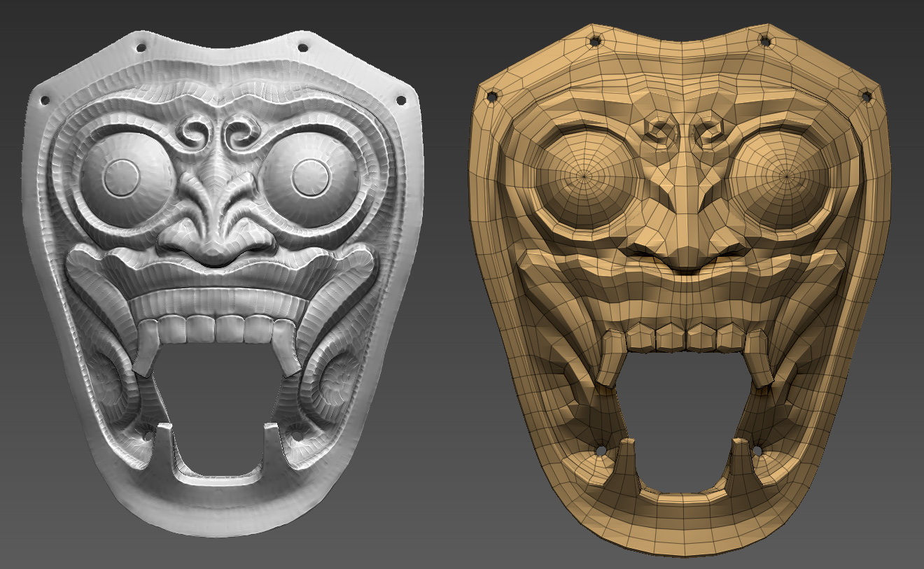Click the top-right screw hole on gray mask
Image resolution: width=924 pixels, height=569 pixels.
click(303, 48)
